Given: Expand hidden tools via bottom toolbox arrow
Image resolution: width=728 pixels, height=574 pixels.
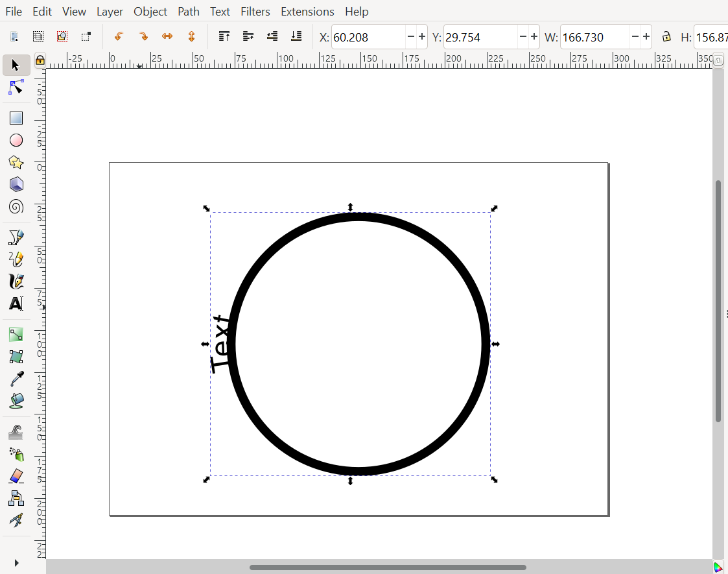Looking at the screenshot, I should tap(16, 562).
